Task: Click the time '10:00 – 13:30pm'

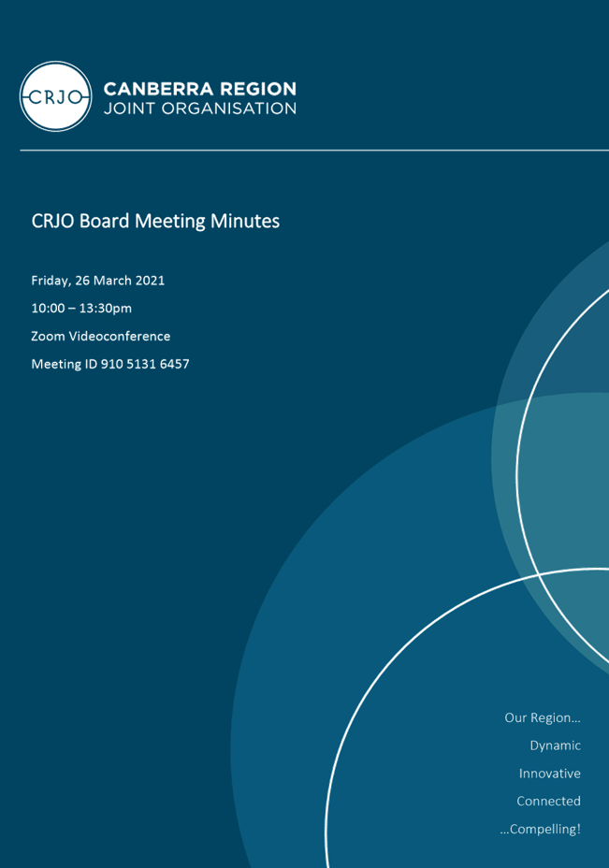Action: 81,309
